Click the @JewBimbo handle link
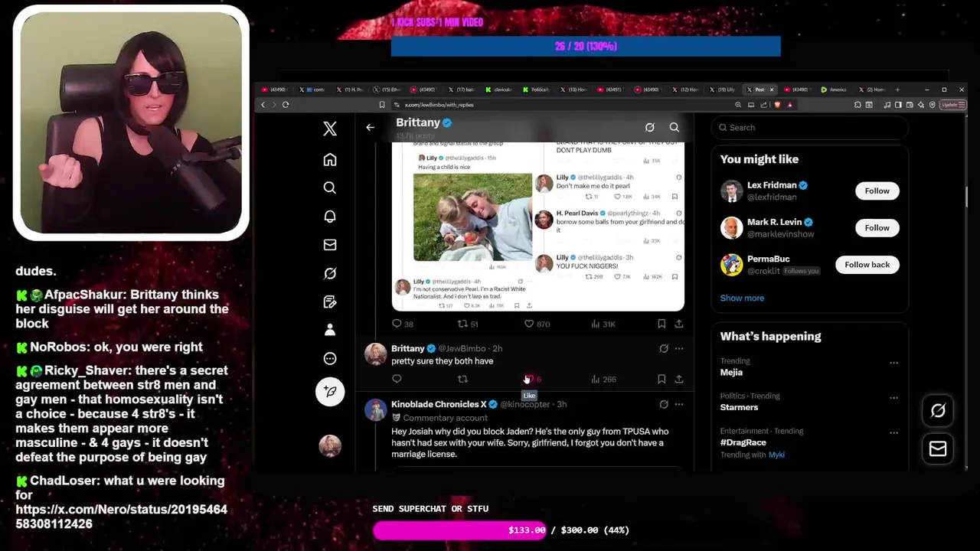This screenshot has height=551, width=980. (462, 349)
